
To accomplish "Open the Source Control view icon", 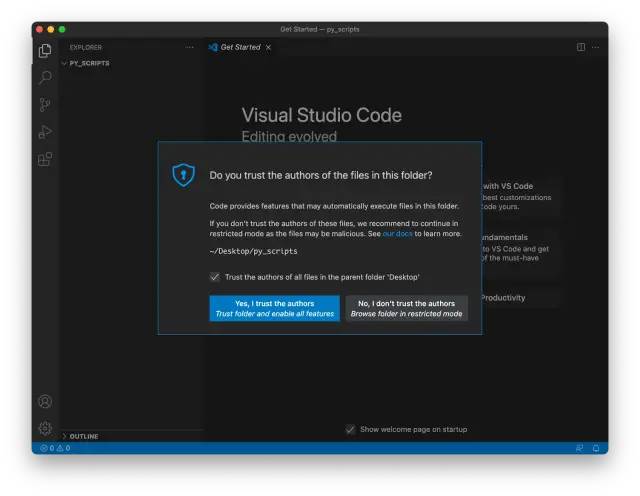I will tap(45, 105).
